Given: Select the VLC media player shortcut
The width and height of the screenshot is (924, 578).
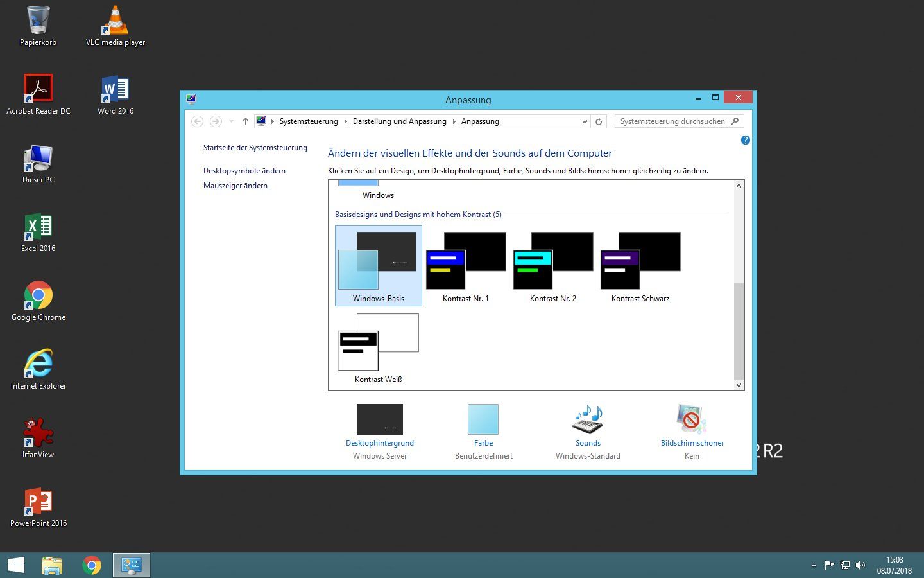Looking at the screenshot, I should [x=116, y=26].
